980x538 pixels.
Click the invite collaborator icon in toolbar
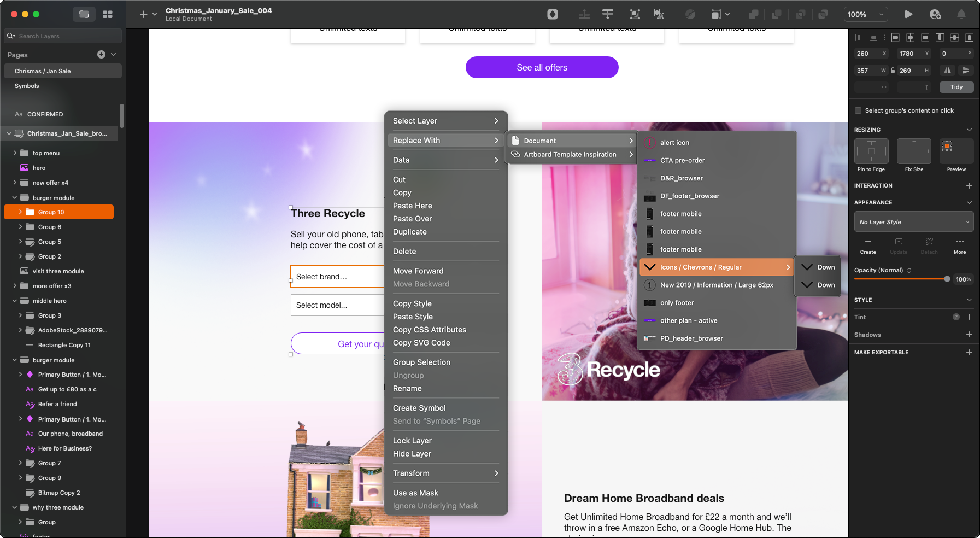pos(935,14)
